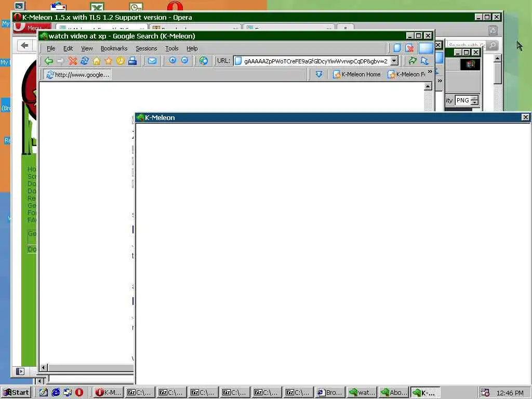Open Home page via house icon
The image size is (532, 399).
96,61
